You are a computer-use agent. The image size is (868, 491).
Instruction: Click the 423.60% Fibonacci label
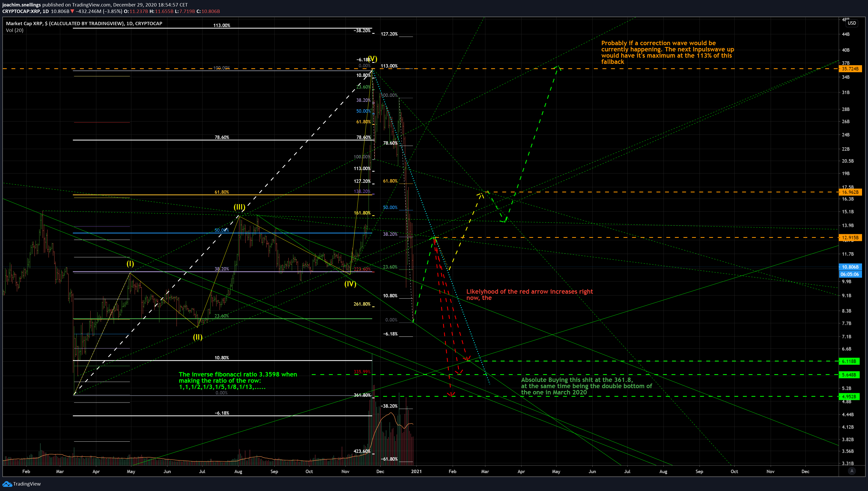(362, 451)
